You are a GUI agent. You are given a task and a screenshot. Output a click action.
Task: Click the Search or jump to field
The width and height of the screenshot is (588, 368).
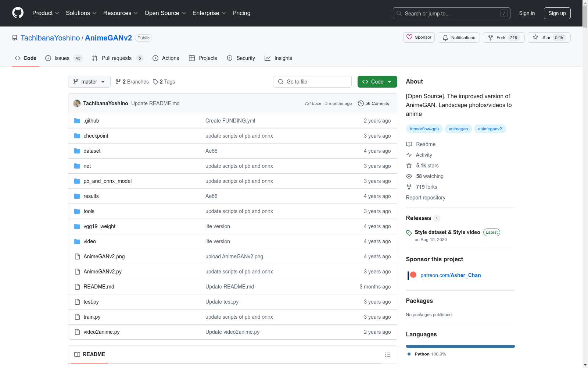click(452, 13)
